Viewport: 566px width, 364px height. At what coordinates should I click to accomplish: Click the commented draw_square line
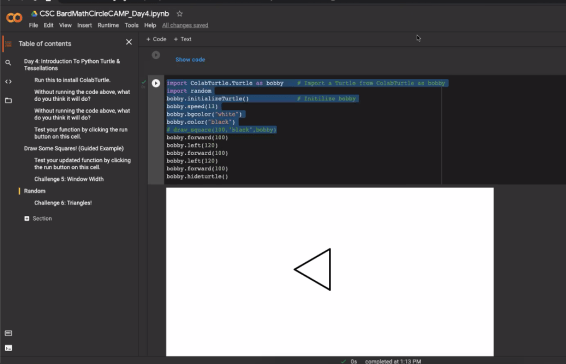tap(221, 130)
